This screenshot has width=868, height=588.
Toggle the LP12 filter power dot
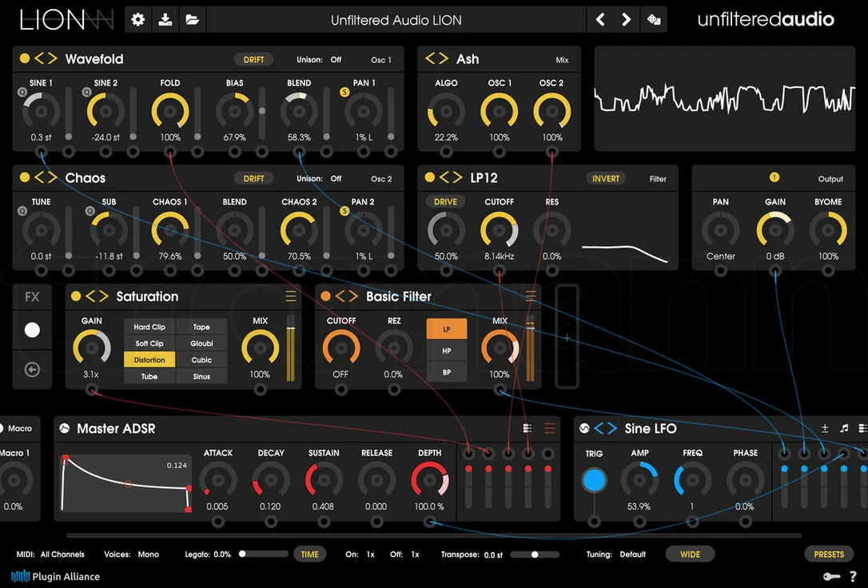tap(429, 177)
